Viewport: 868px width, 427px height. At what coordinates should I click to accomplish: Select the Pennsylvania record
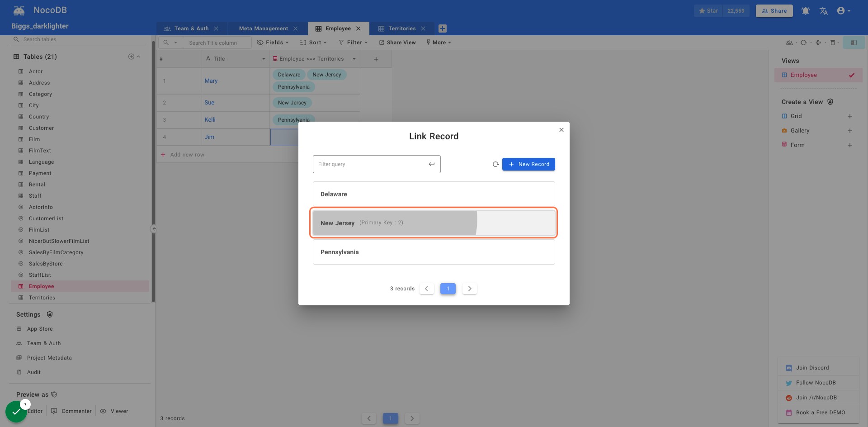[x=434, y=252]
